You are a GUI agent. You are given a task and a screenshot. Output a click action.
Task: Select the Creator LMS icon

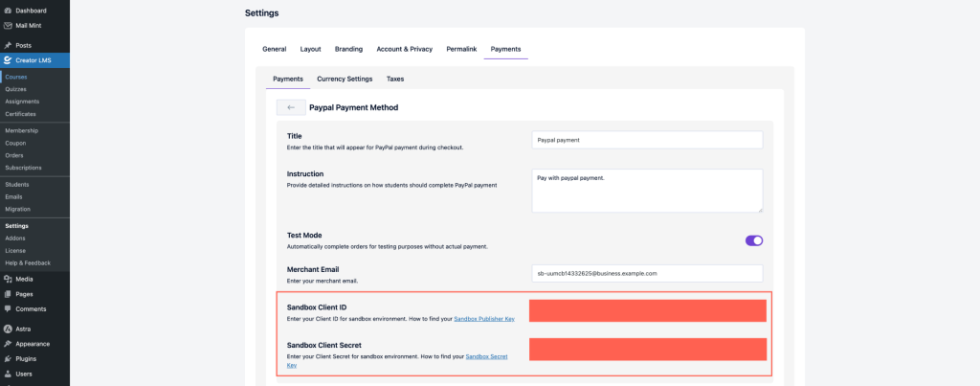[x=8, y=60]
